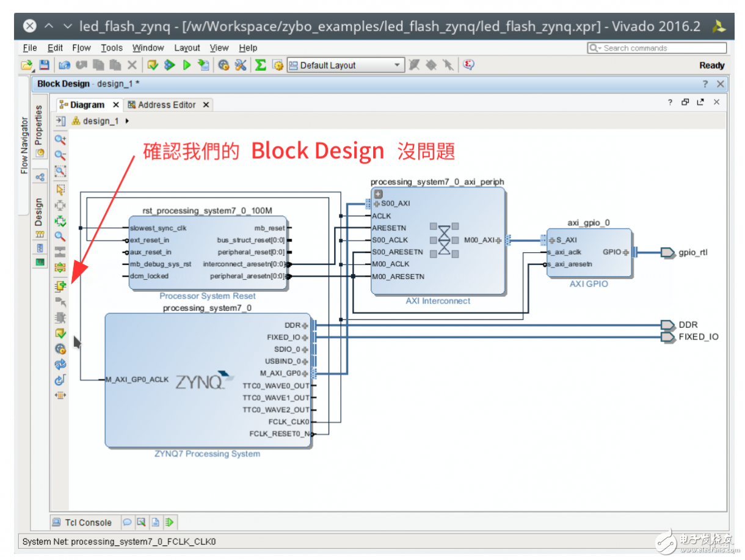Click the Sigma reports toolbar icon
This screenshot has width=745, height=560.
click(x=260, y=65)
